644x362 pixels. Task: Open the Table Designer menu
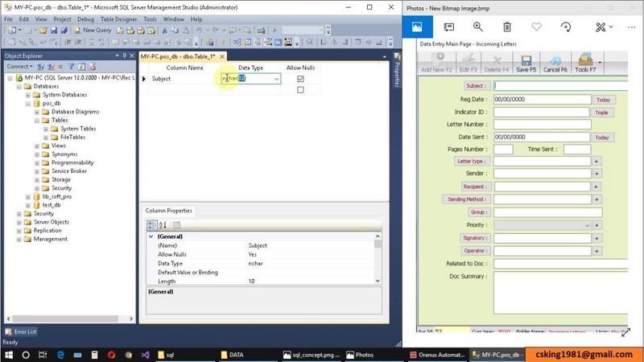(118, 19)
